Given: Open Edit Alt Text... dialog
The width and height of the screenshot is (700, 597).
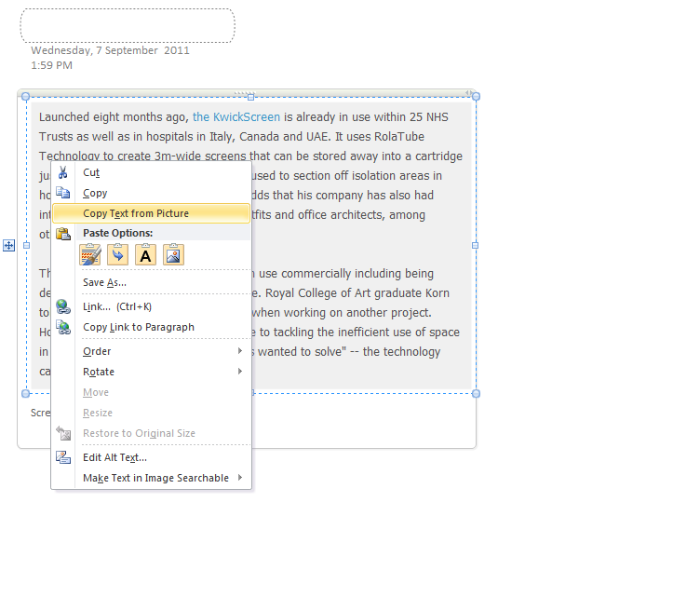Looking at the screenshot, I should tap(152, 457).
